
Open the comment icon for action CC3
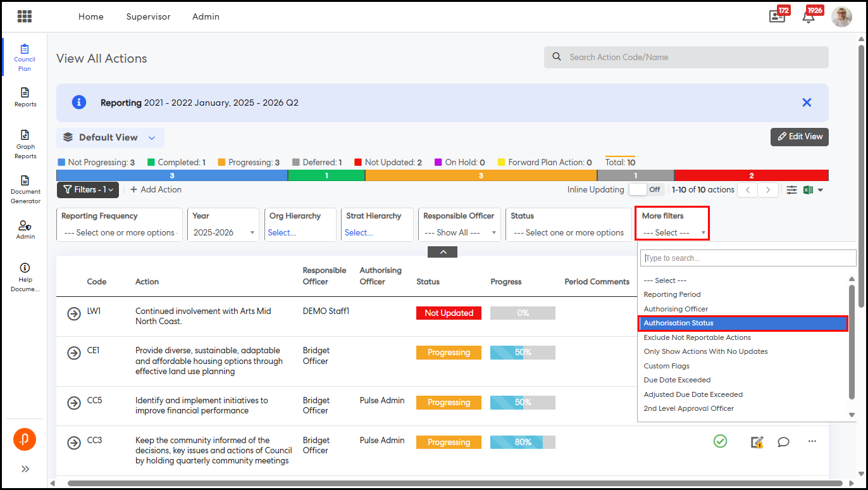pos(783,442)
